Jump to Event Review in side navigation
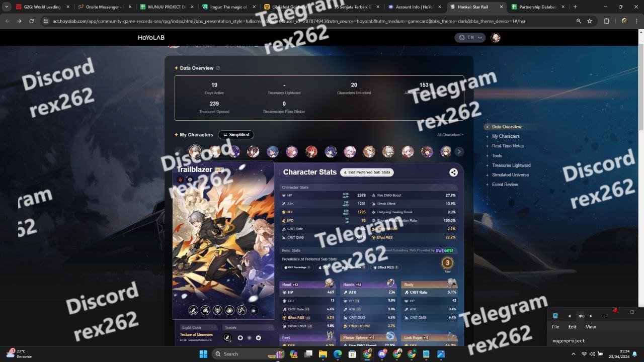 tap(505, 185)
